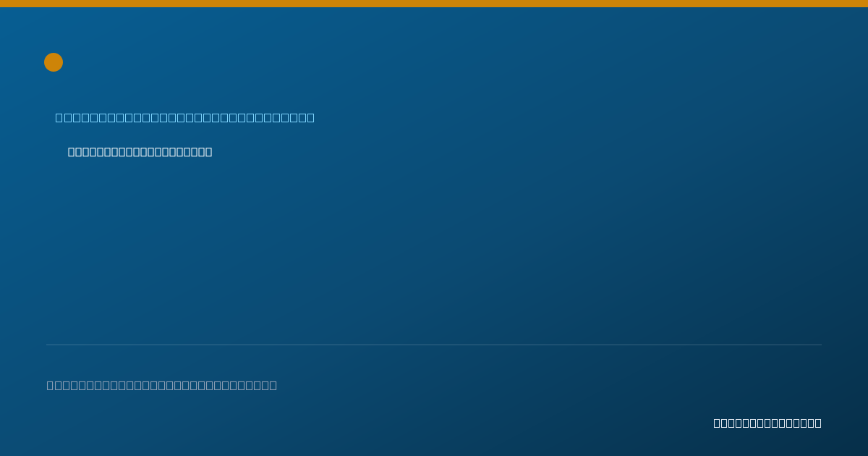This screenshot has height=456, width=868.
Task: Click the start of the bottom-right white text
Action: (718, 423)
